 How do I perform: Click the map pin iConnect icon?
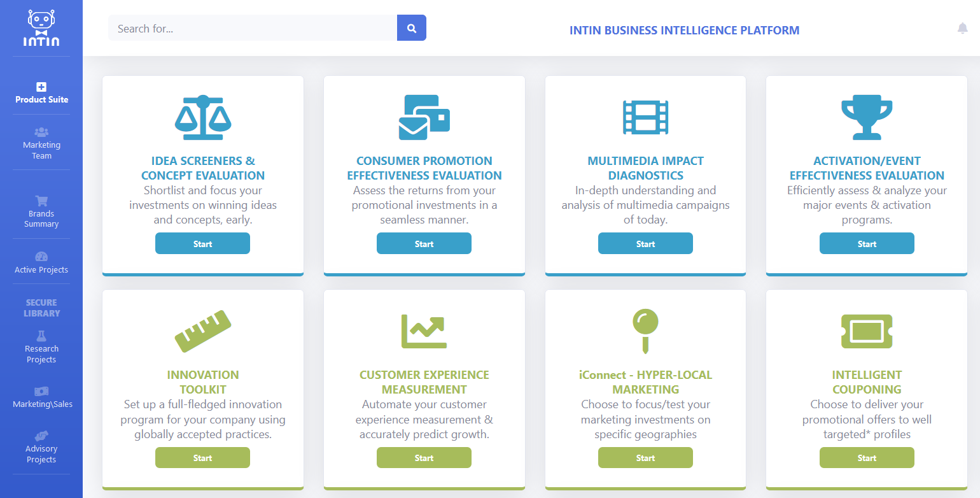[645, 331]
